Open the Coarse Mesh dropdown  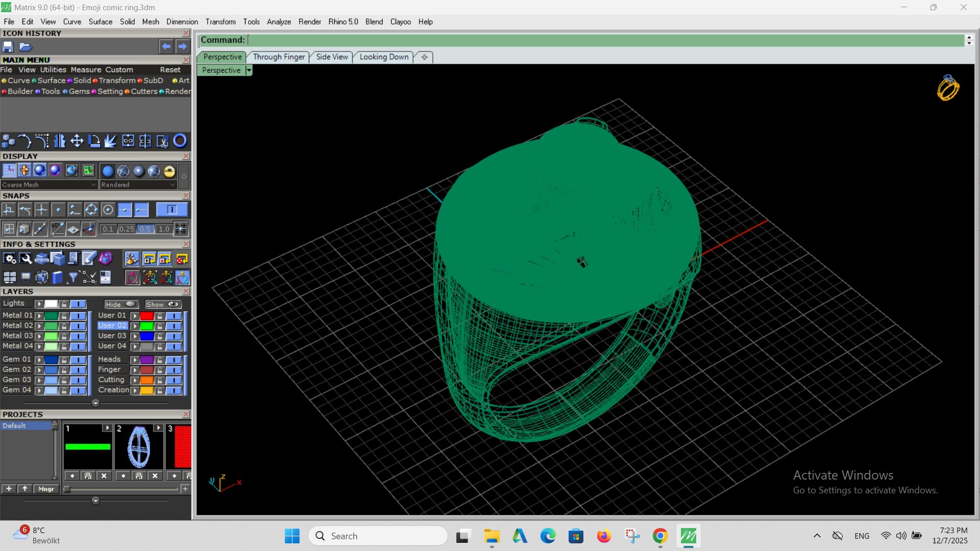pyautogui.click(x=48, y=185)
